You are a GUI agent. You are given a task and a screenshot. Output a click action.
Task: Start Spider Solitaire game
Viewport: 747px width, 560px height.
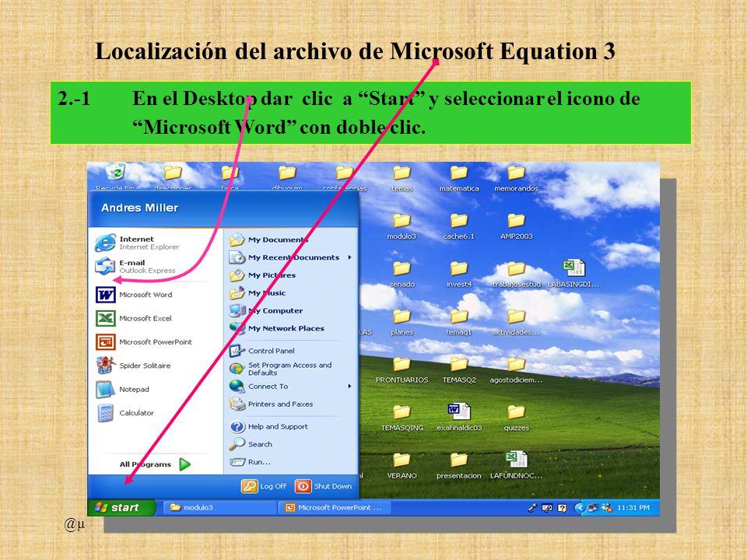[x=133, y=366]
